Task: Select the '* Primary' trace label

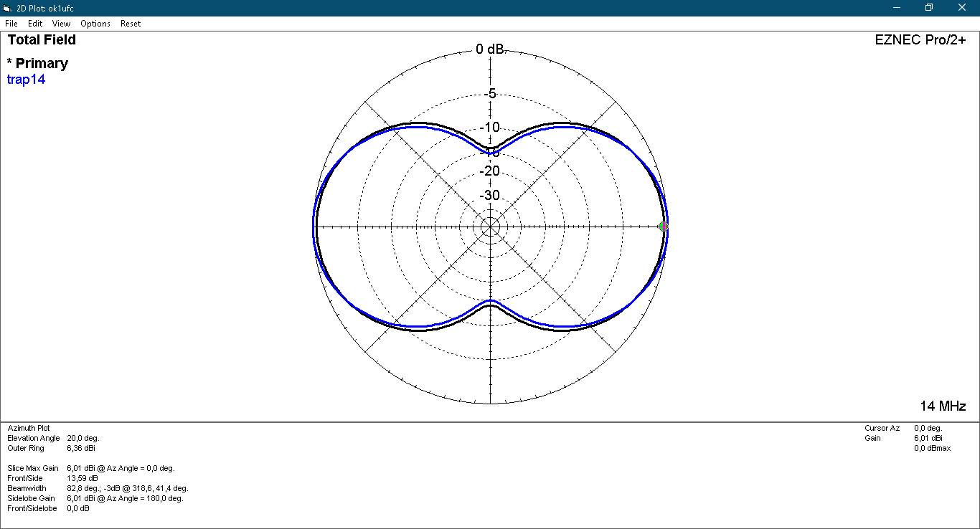Action: pos(37,63)
